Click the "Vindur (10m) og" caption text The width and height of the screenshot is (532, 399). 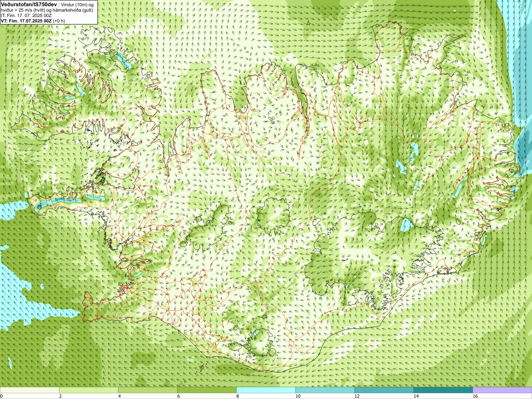(77, 4)
